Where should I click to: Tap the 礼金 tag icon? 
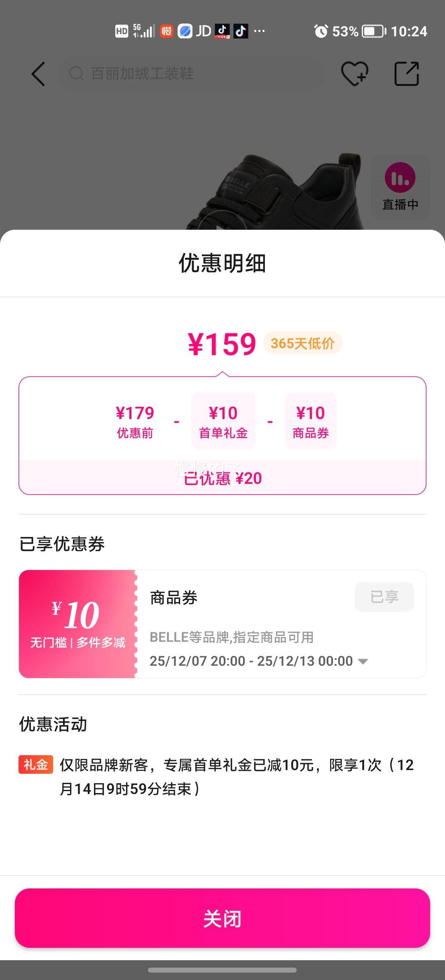pos(36,765)
